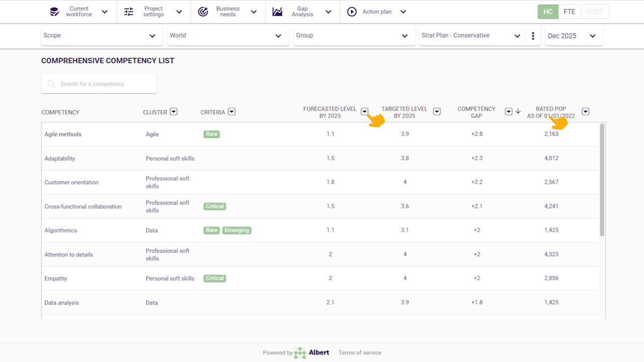Open the Scope dropdown

pyautogui.click(x=102, y=36)
